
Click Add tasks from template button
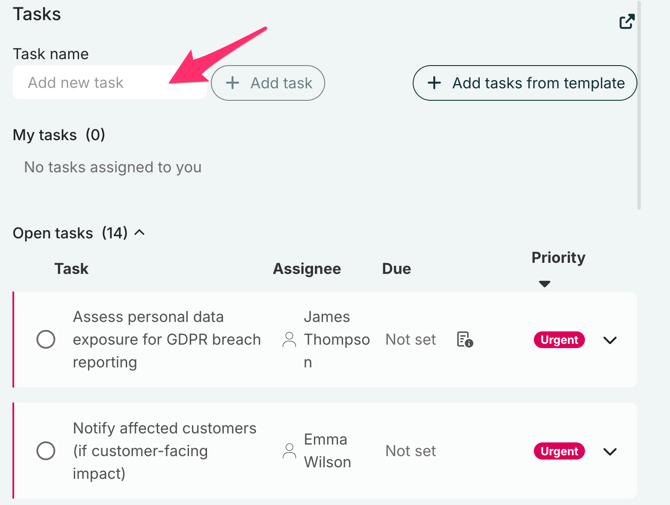(x=525, y=83)
